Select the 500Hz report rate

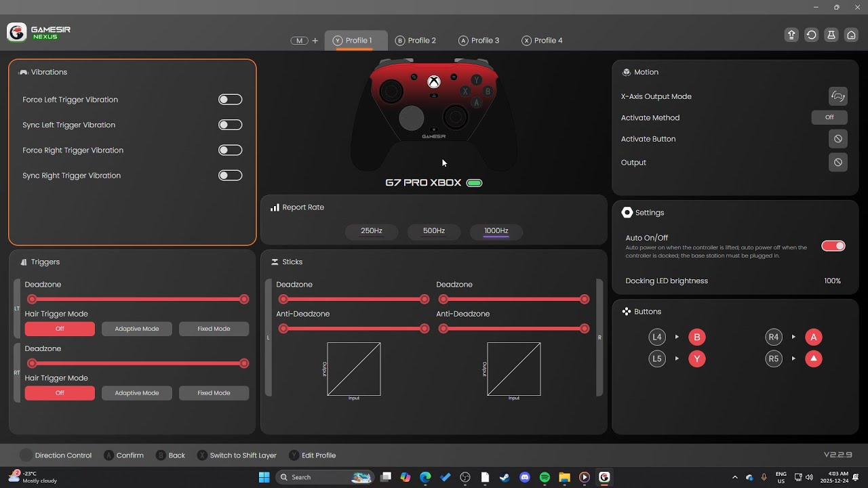point(434,231)
